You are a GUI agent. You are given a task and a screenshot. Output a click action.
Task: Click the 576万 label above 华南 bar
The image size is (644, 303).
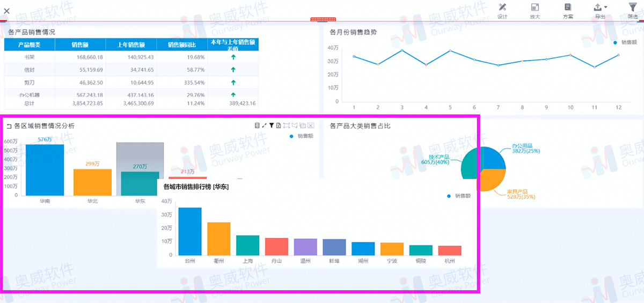point(45,139)
